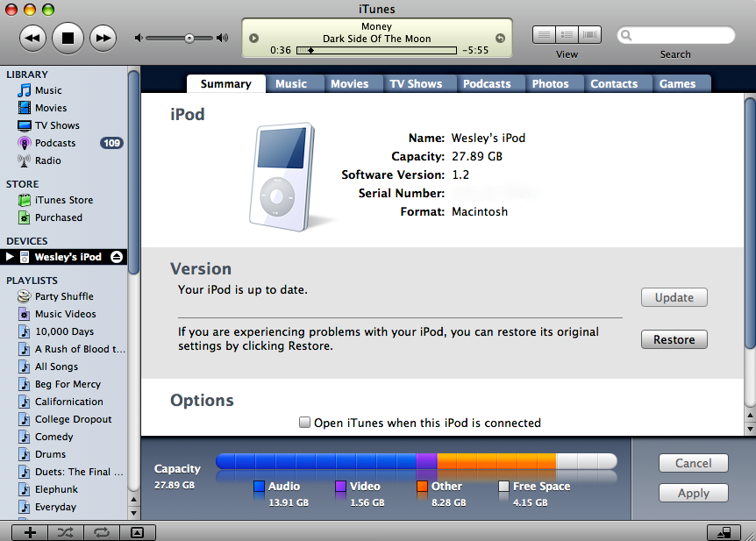Click the sidebar scroll down arrow

(133, 513)
